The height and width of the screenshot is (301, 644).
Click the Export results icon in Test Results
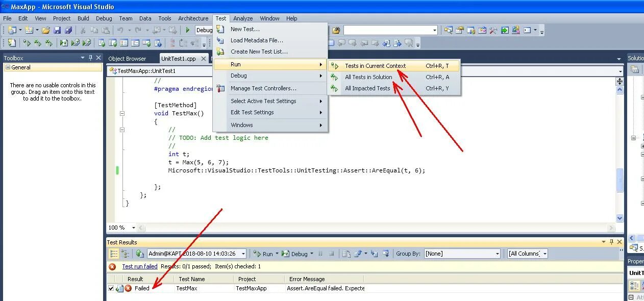[x=358, y=254]
